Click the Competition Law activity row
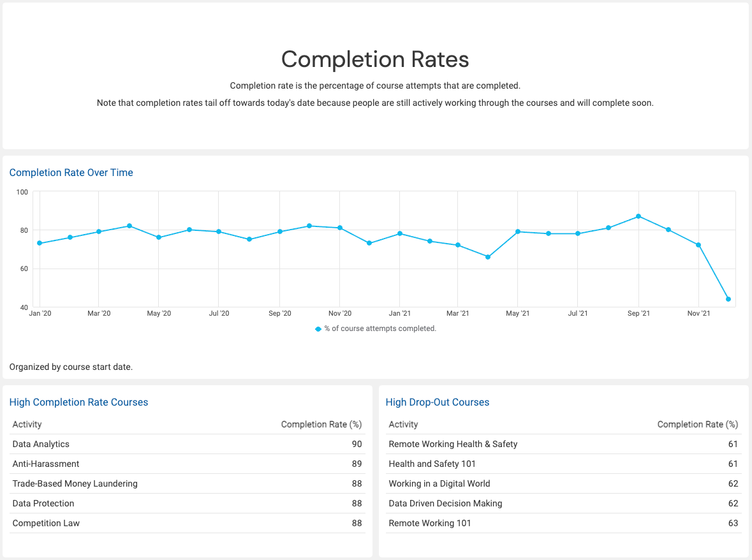 (x=187, y=523)
